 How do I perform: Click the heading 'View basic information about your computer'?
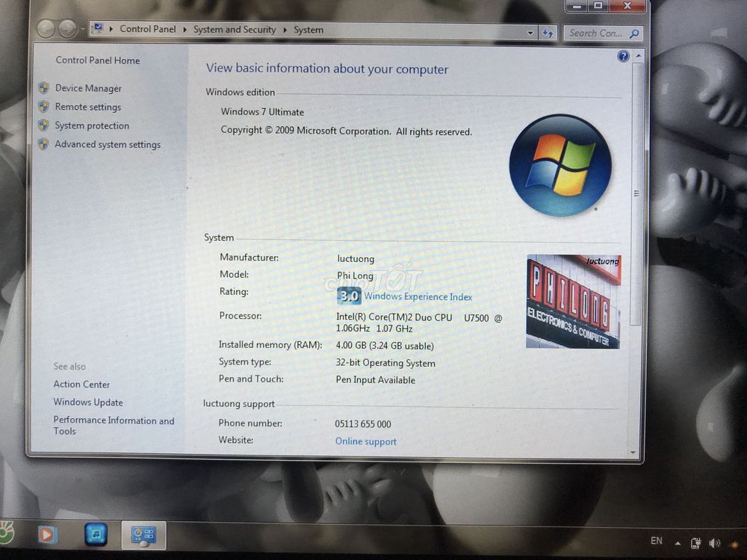[327, 69]
